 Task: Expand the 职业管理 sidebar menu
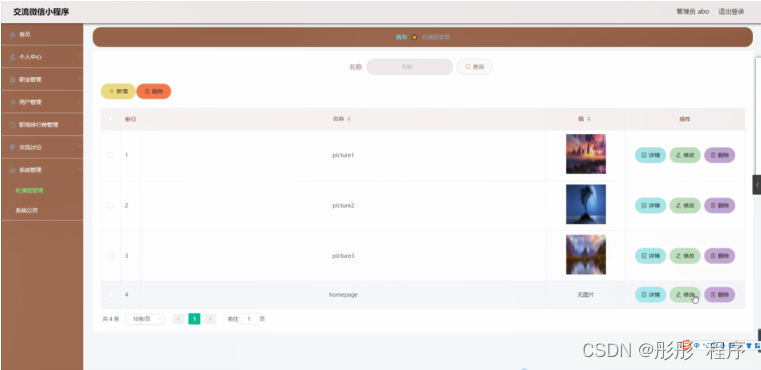(x=42, y=80)
